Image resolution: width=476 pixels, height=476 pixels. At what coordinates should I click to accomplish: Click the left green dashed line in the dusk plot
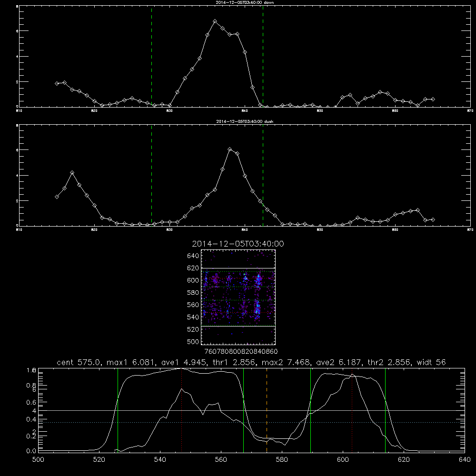click(151, 176)
